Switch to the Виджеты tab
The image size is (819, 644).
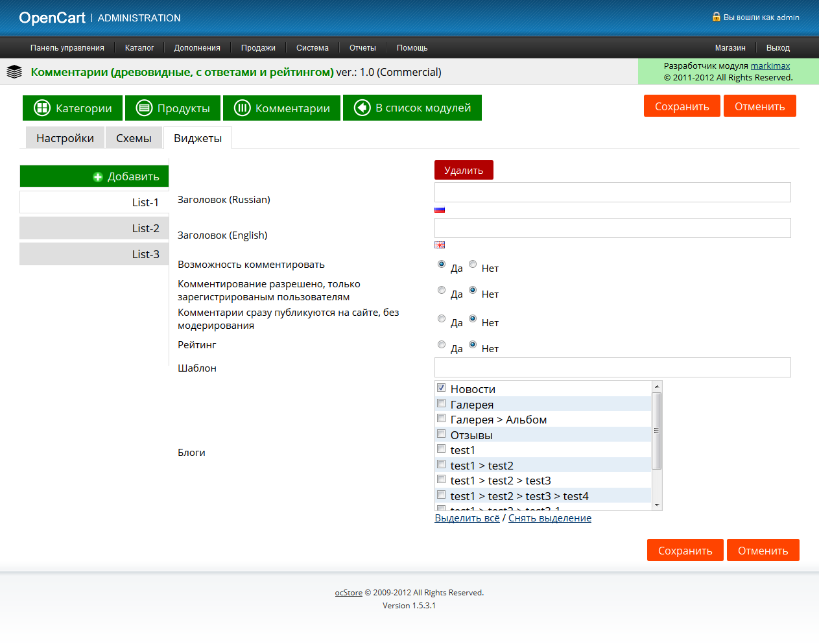(198, 138)
